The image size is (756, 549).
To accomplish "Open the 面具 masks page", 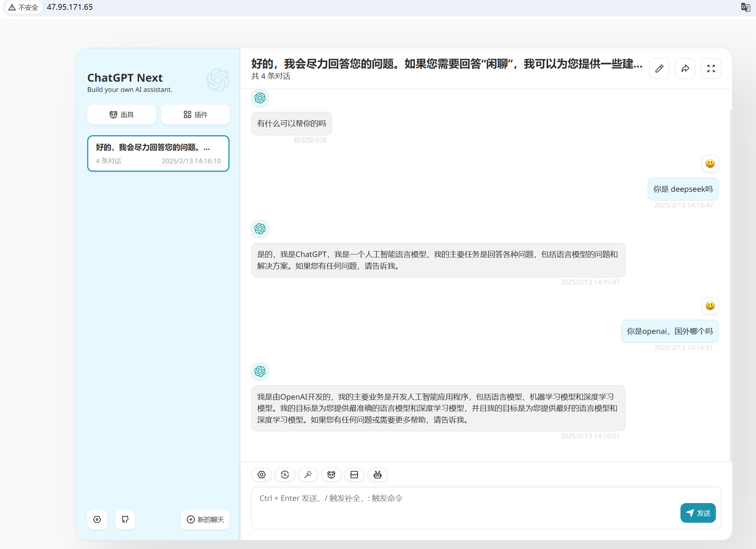I will tap(121, 115).
